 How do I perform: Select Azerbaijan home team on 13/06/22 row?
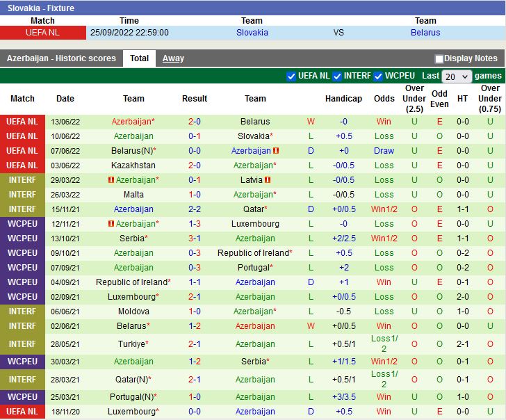coord(133,122)
